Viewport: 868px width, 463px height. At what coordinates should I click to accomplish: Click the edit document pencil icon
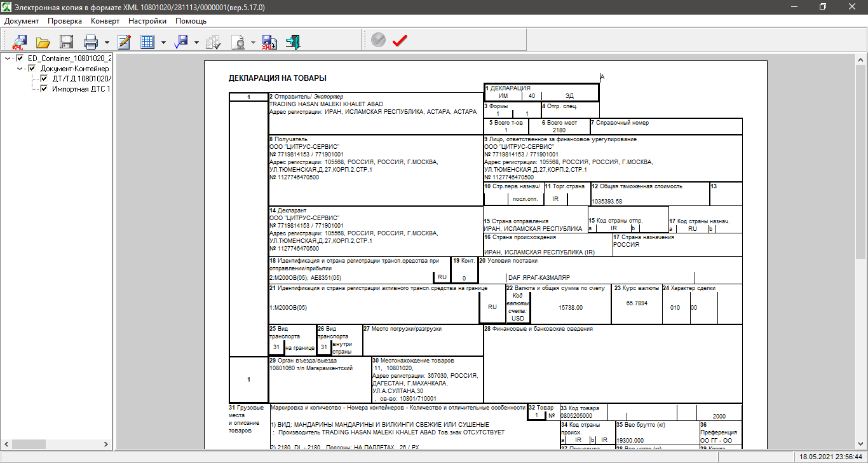click(x=124, y=43)
